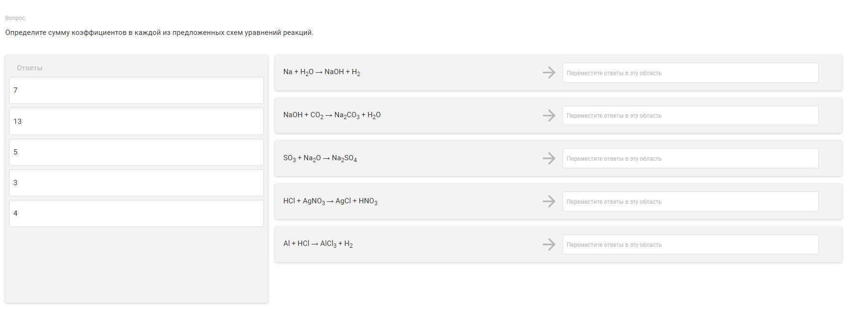Select answer tile with value 4
The image size is (868, 309).
(136, 213)
